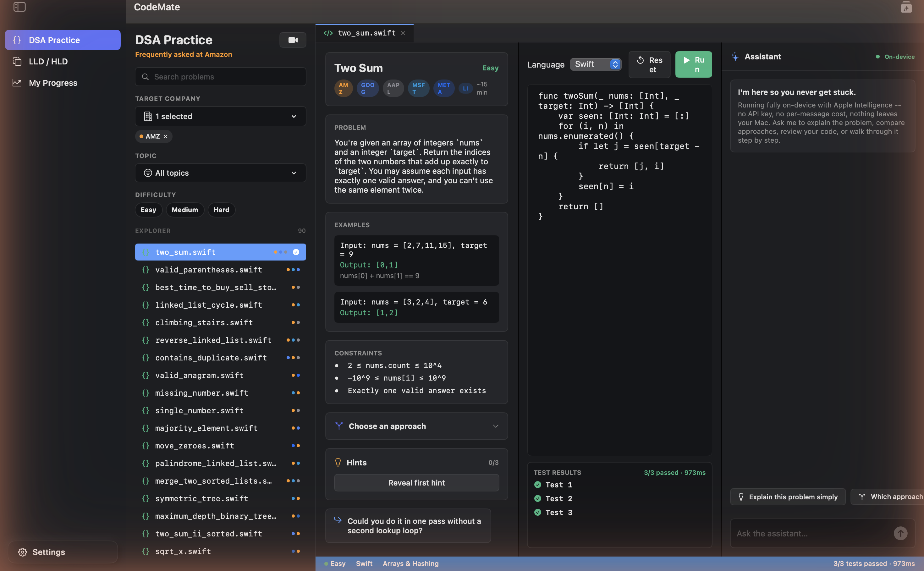Open linked_list_cycle.swift
The height and width of the screenshot is (571, 924).
(x=221, y=305)
